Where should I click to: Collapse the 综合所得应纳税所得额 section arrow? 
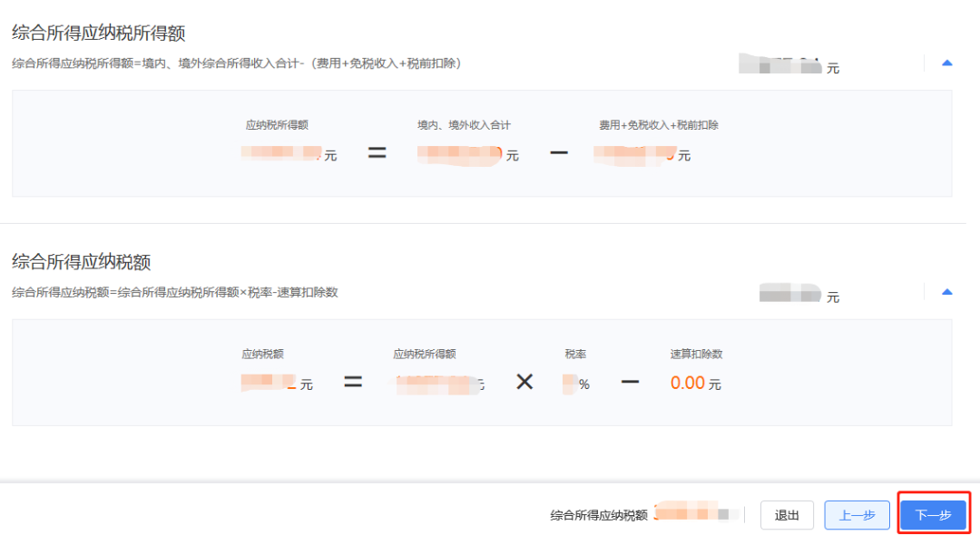(x=946, y=63)
